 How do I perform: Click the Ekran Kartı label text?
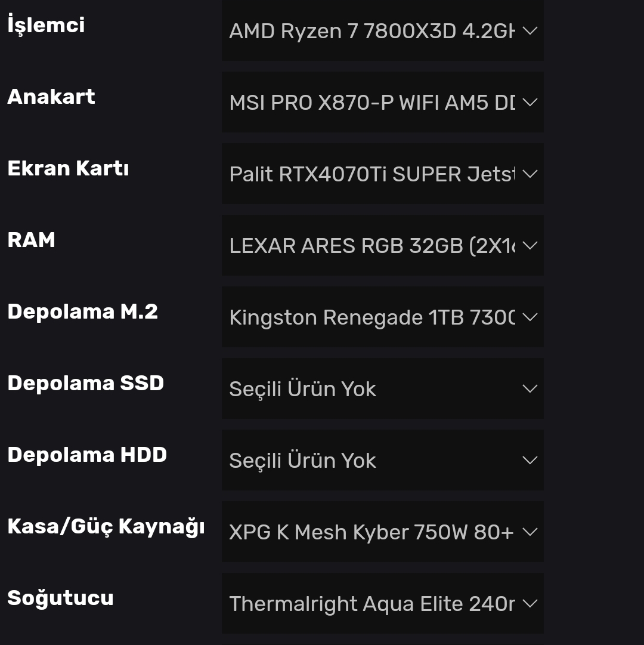(68, 168)
